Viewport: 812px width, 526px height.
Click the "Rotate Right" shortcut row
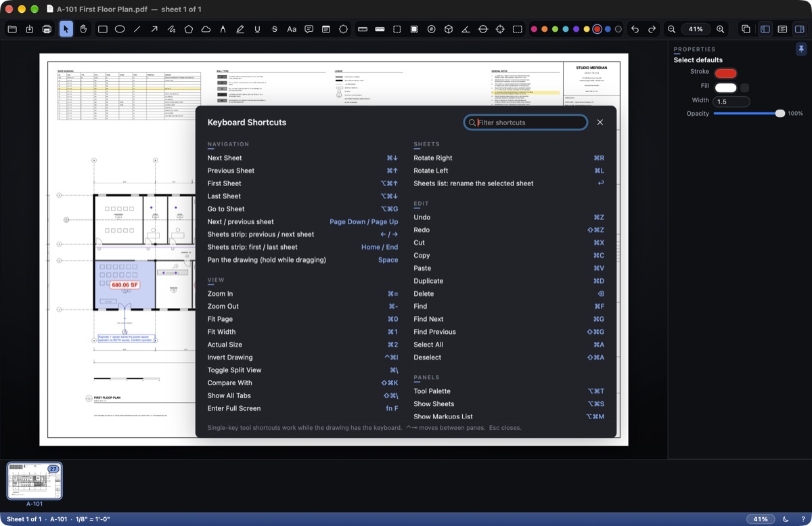[x=509, y=158]
